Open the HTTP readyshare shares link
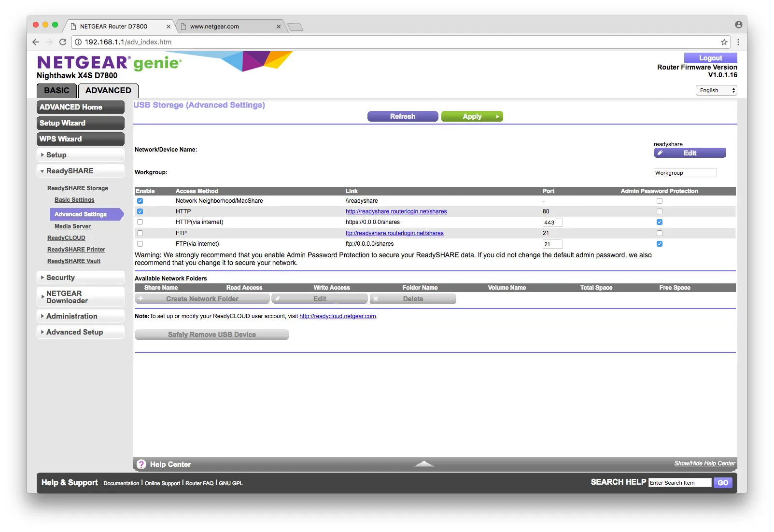The image size is (774, 532). (x=396, y=211)
